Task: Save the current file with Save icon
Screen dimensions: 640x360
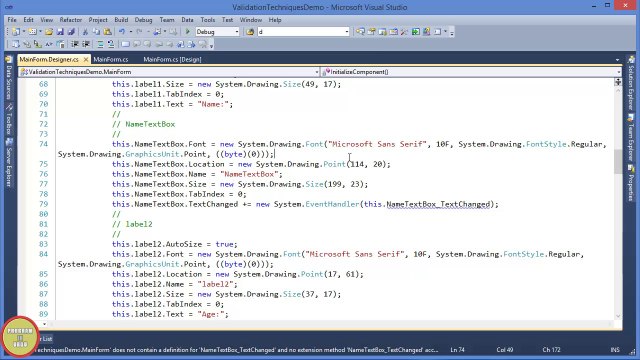Action: 60,31
